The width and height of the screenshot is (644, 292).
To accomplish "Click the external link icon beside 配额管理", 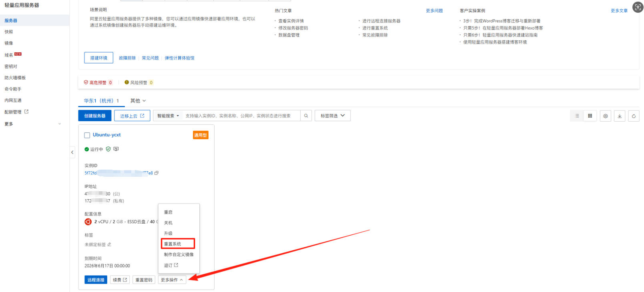I will click(x=26, y=112).
